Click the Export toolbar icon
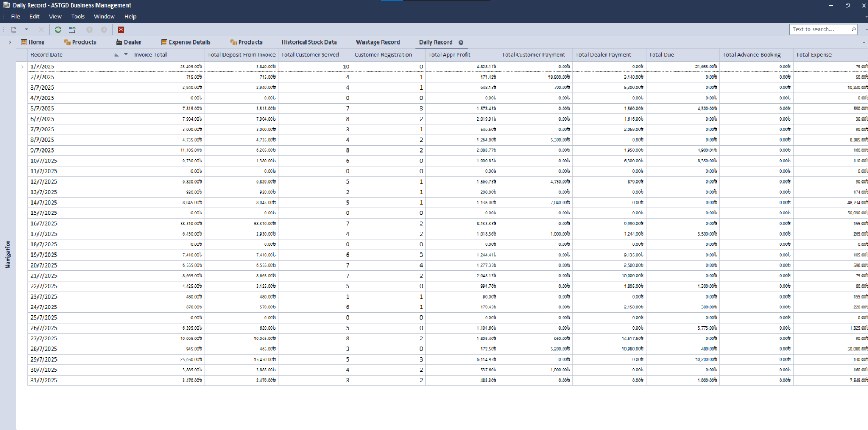Image resolution: width=868 pixels, height=430 pixels. [x=72, y=30]
